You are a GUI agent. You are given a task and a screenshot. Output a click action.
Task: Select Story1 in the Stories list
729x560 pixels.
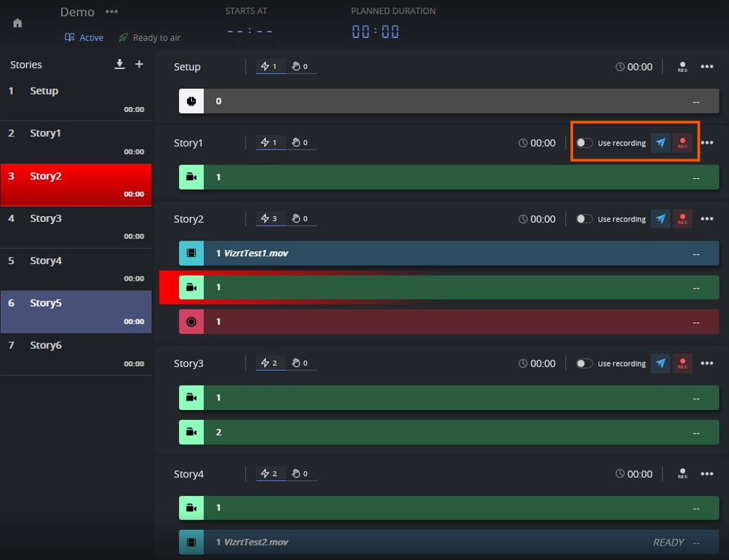coord(76,142)
